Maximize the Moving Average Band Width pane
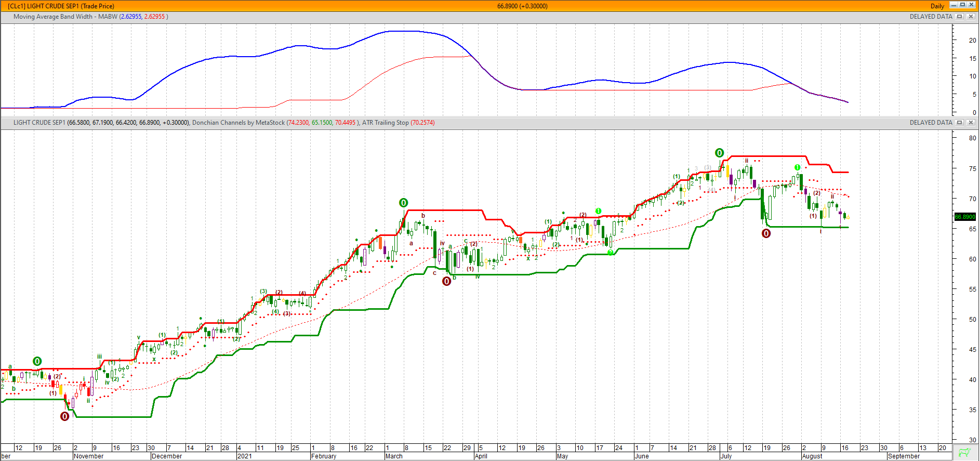 tap(960, 17)
